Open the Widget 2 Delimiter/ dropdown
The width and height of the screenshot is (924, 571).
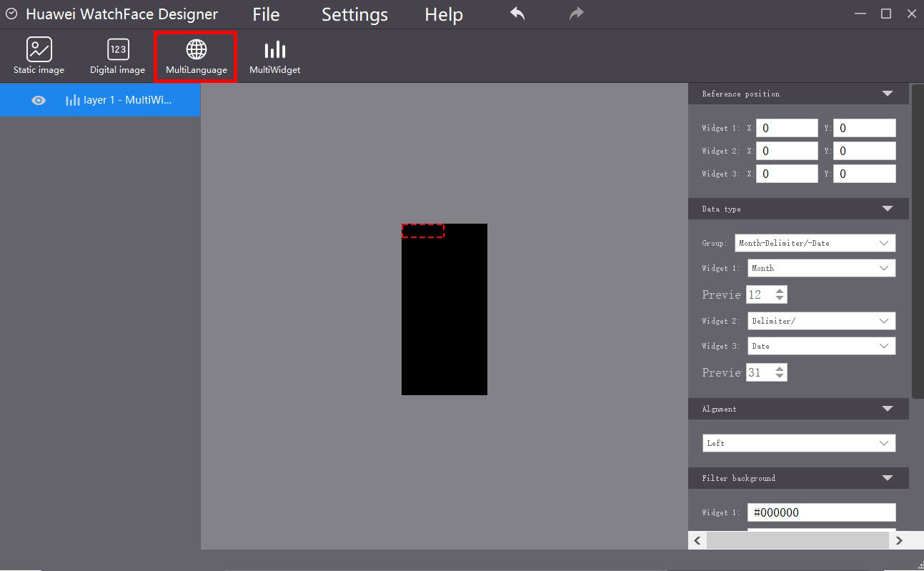821,321
